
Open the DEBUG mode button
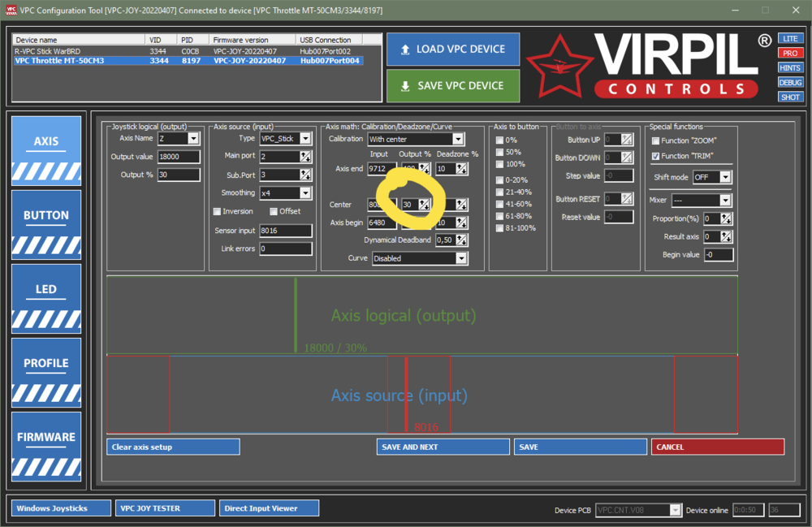pyautogui.click(x=790, y=82)
